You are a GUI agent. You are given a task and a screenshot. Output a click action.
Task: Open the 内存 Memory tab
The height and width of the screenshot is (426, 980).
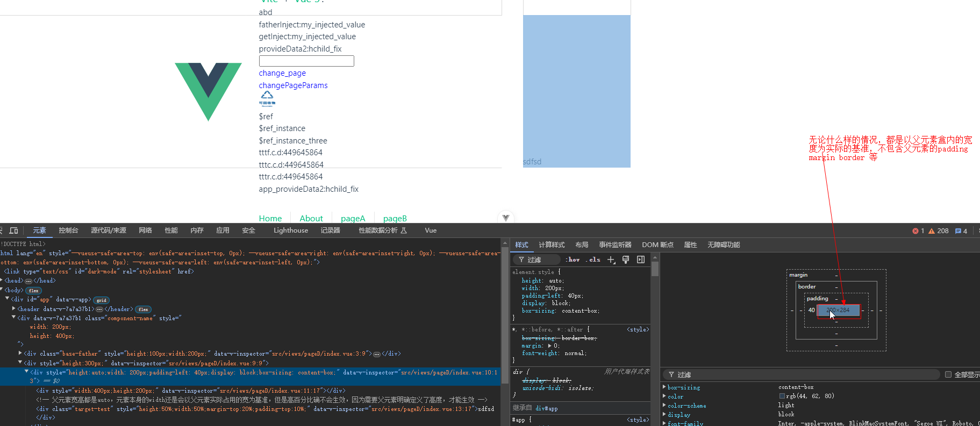[x=197, y=230]
